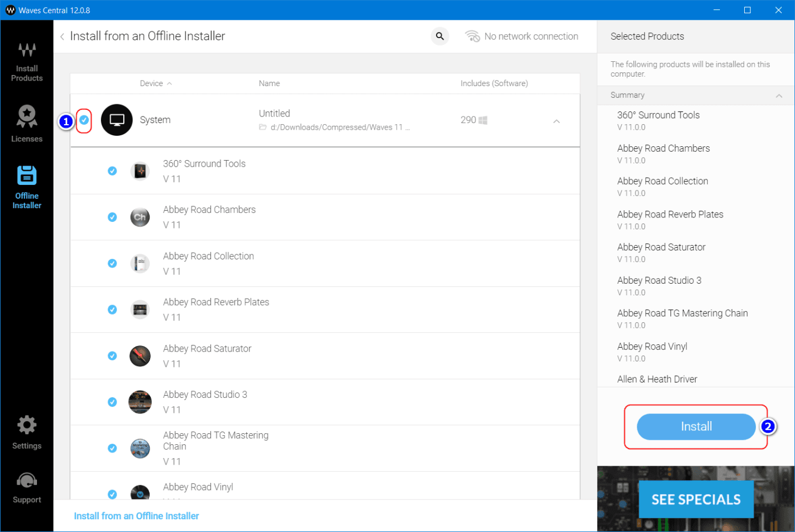Screen dimensions: 795x532
Task: Click the Windows logo next to 290
Action: click(x=483, y=120)
